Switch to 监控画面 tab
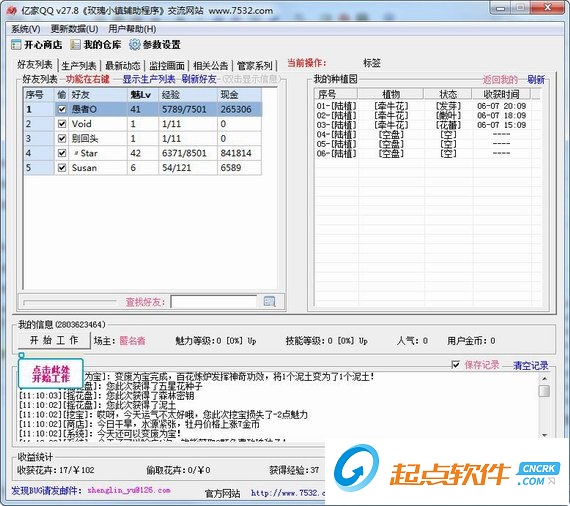The image size is (570, 506). 167,66
